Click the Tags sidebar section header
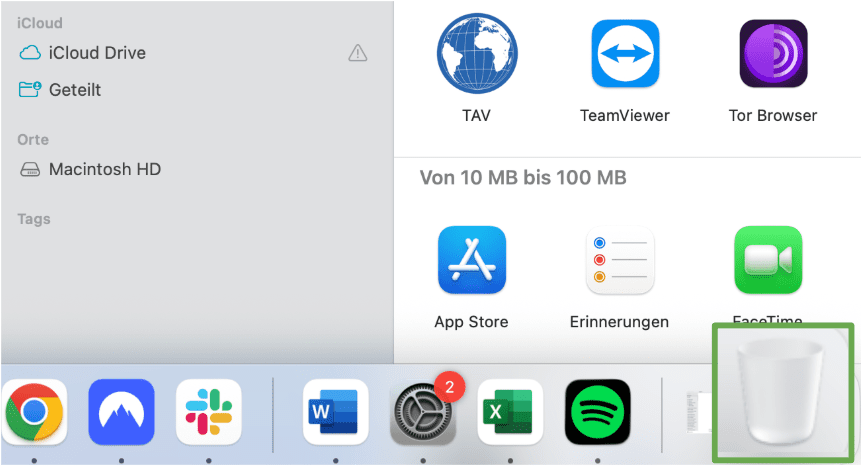 34,219
